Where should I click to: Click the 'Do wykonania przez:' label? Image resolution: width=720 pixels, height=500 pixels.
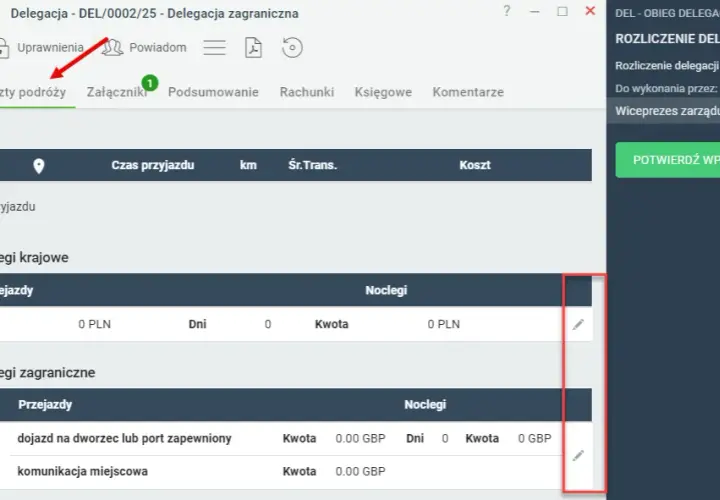coord(666,89)
